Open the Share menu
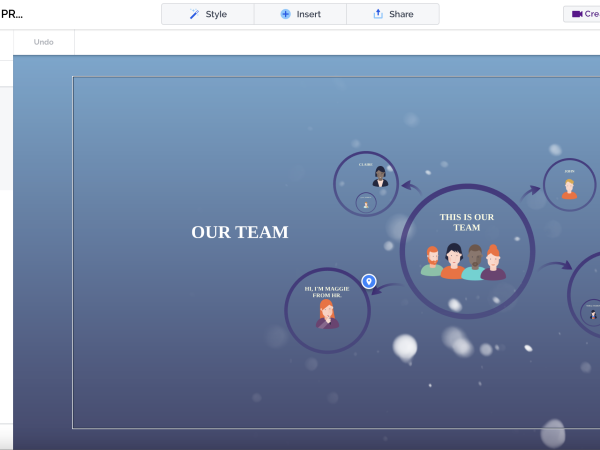This screenshot has height=450, width=600. (x=393, y=14)
